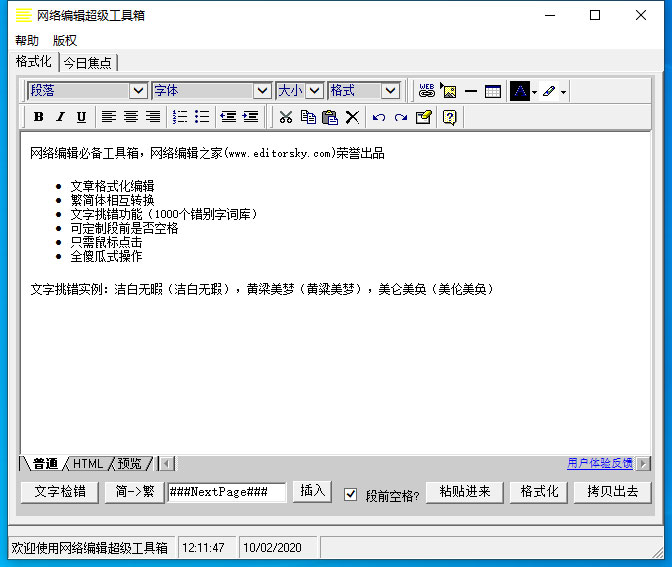Redo the last action
This screenshot has height=567, width=672.
tap(401, 117)
